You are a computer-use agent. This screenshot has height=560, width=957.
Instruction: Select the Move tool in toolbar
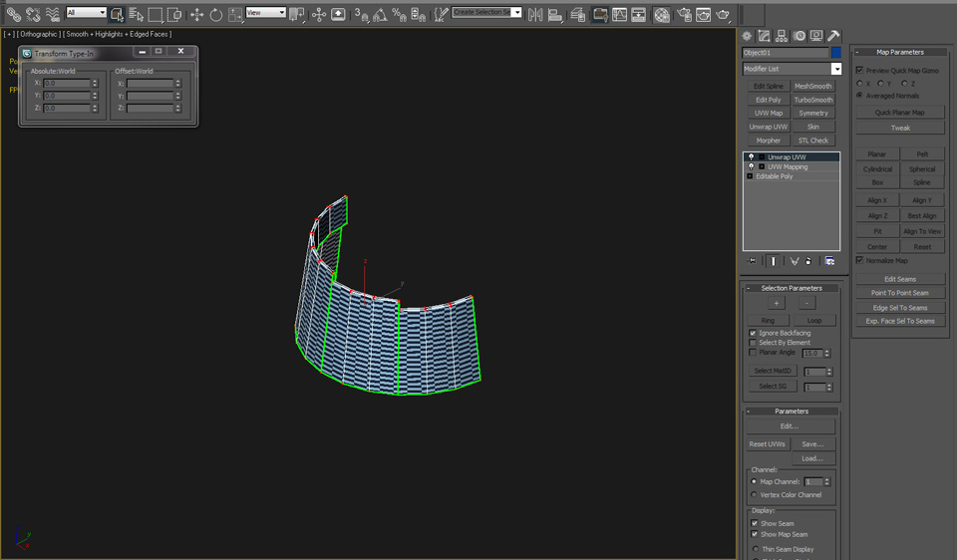(x=196, y=14)
